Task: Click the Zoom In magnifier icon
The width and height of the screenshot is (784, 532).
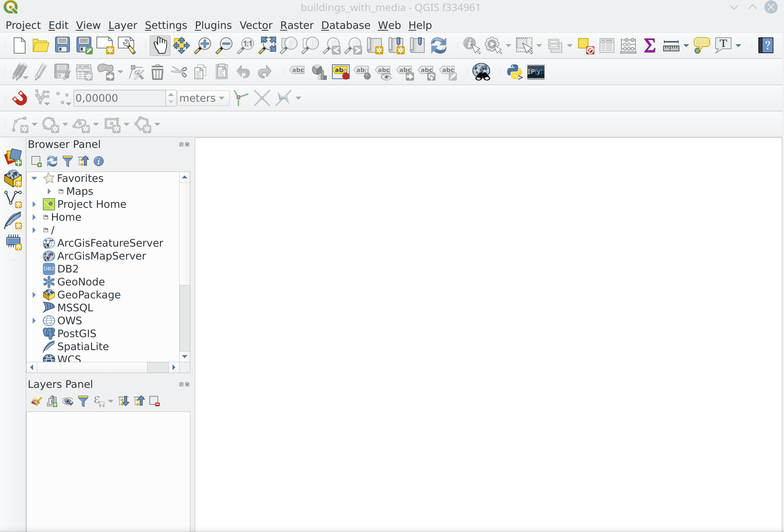Action: 203,45
